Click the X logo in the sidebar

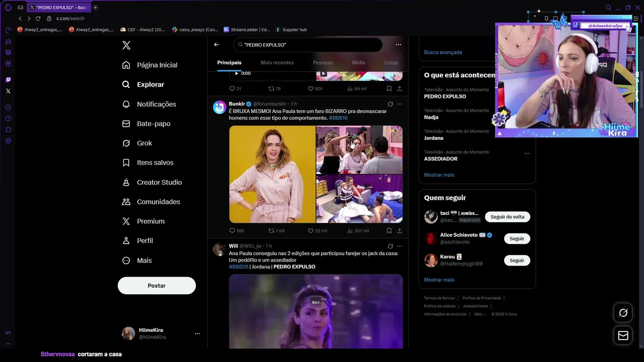pyautogui.click(x=126, y=45)
